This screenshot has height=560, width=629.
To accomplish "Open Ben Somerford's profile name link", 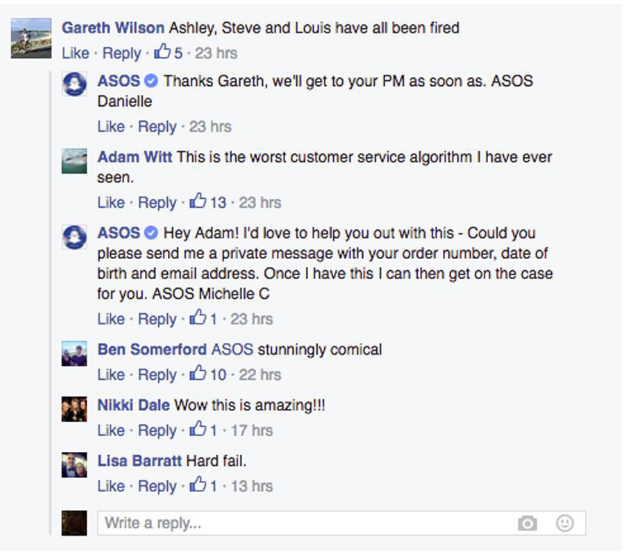I will tap(152, 349).
